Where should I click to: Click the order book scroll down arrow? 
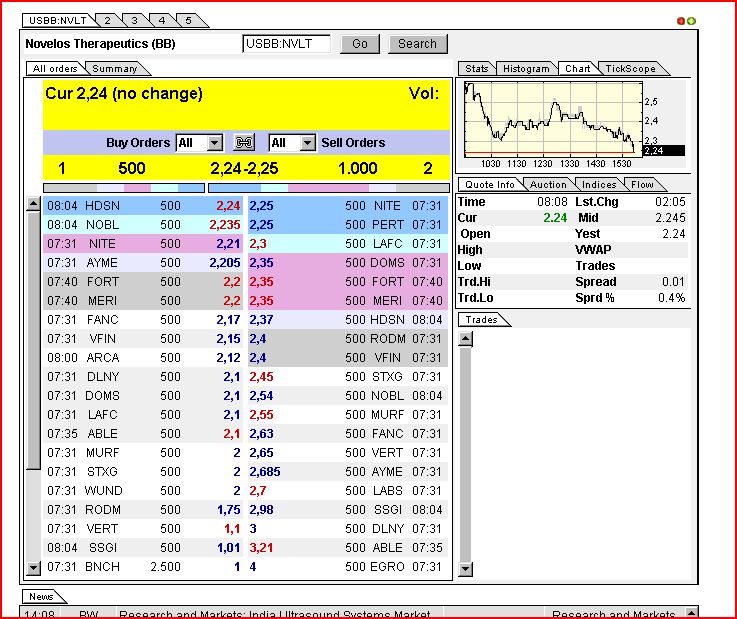click(33, 568)
